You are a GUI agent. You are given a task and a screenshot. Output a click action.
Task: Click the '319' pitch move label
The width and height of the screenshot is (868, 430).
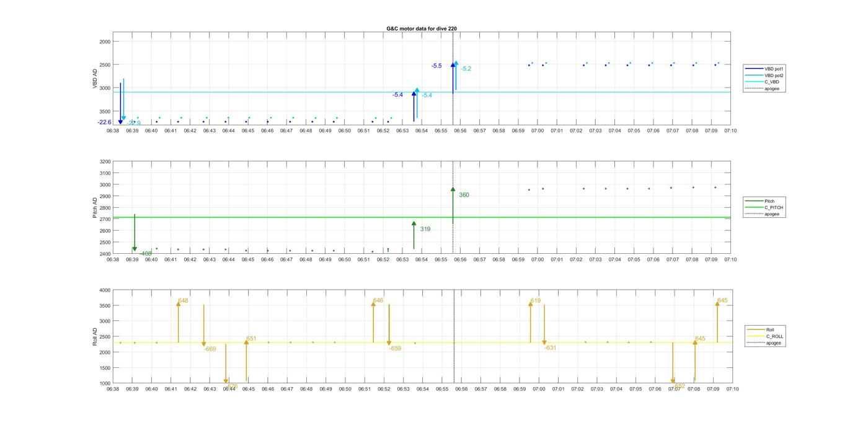pos(425,229)
